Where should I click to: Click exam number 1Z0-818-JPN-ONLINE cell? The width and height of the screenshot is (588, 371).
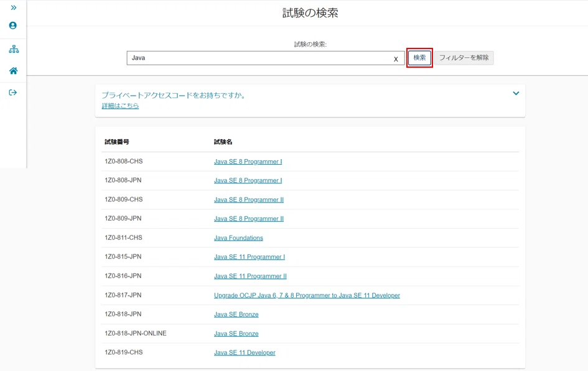tap(136, 333)
